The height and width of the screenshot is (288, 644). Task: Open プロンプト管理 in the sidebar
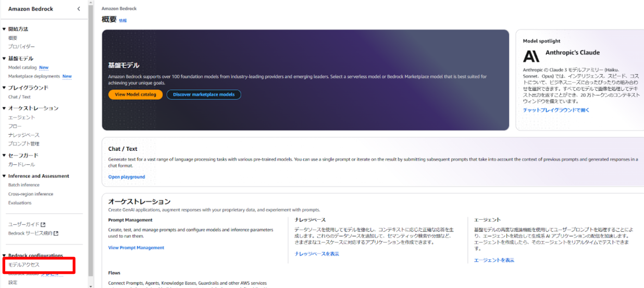click(24, 143)
